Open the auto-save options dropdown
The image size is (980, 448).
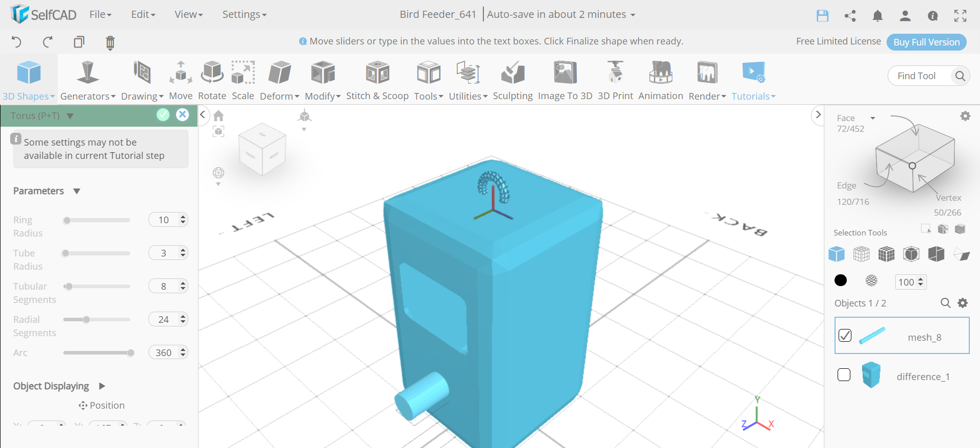pos(633,15)
